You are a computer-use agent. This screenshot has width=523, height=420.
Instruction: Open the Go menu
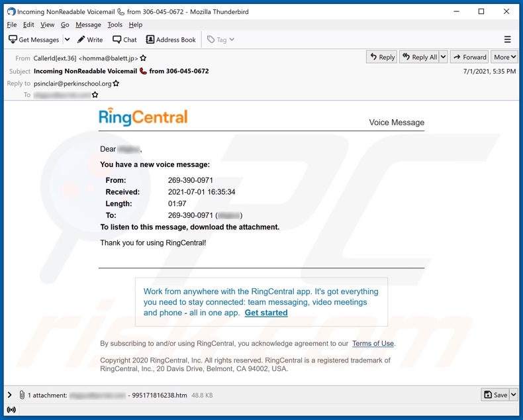(x=65, y=25)
